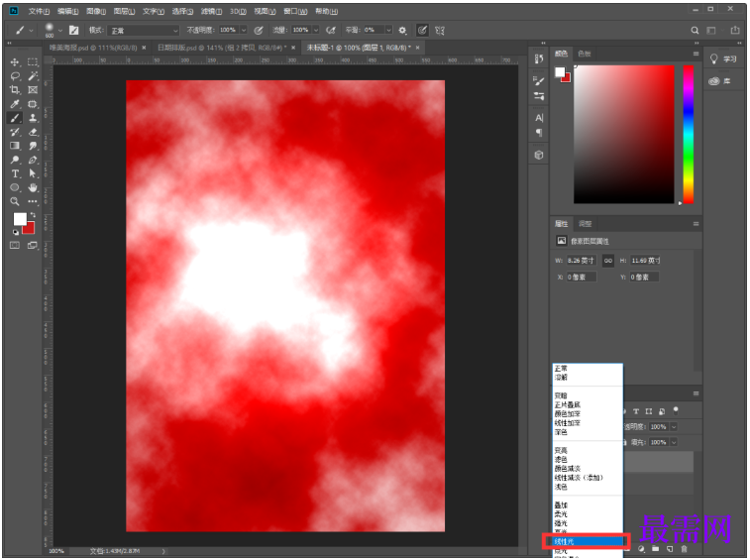Open the 滤镜 (Filter) menu

click(x=211, y=11)
